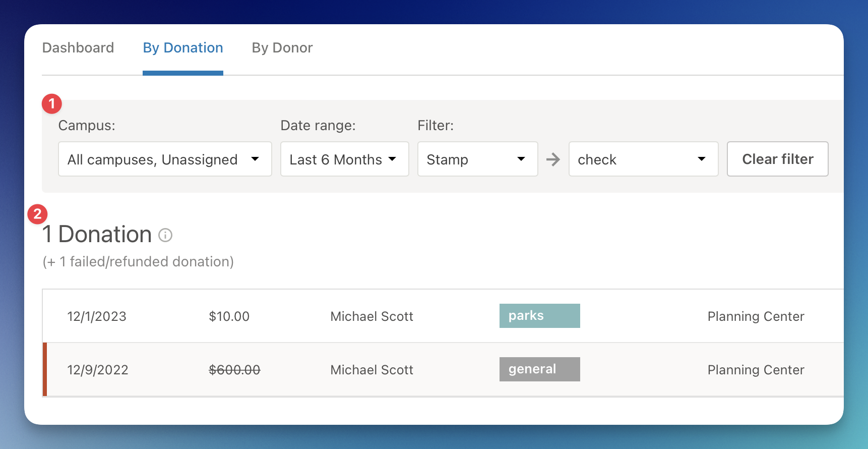
Task: Click the red numbered badge 2
Action: point(37,214)
